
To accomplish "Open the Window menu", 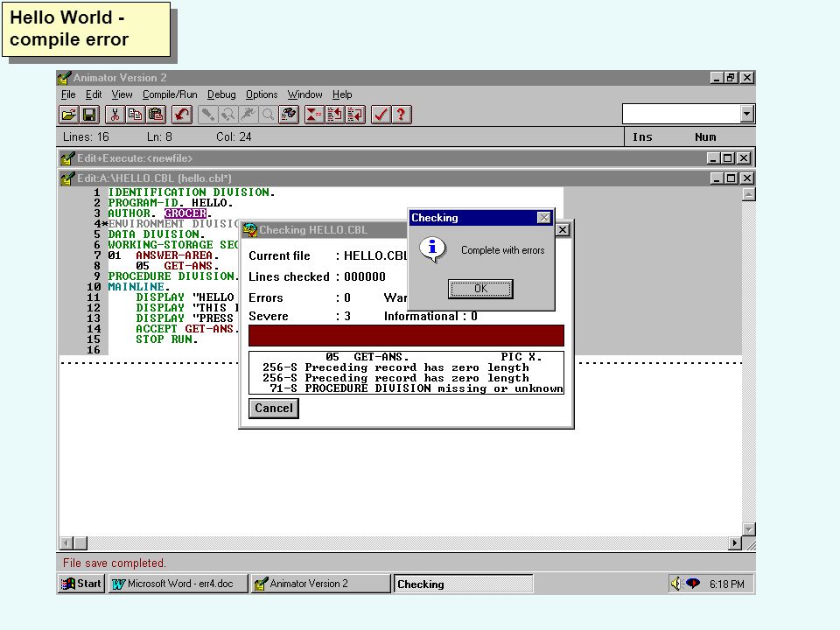I will (304, 94).
